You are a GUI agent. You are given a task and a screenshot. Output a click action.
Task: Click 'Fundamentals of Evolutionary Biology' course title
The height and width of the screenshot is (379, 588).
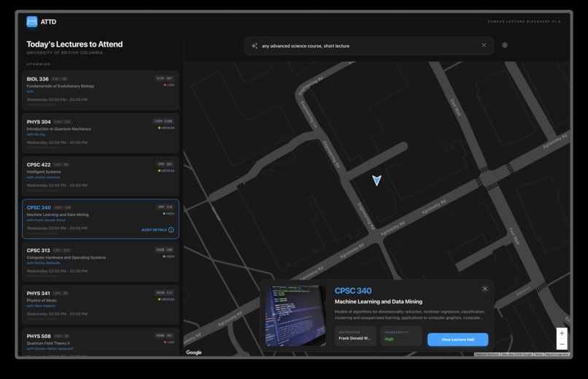pyautogui.click(x=61, y=86)
